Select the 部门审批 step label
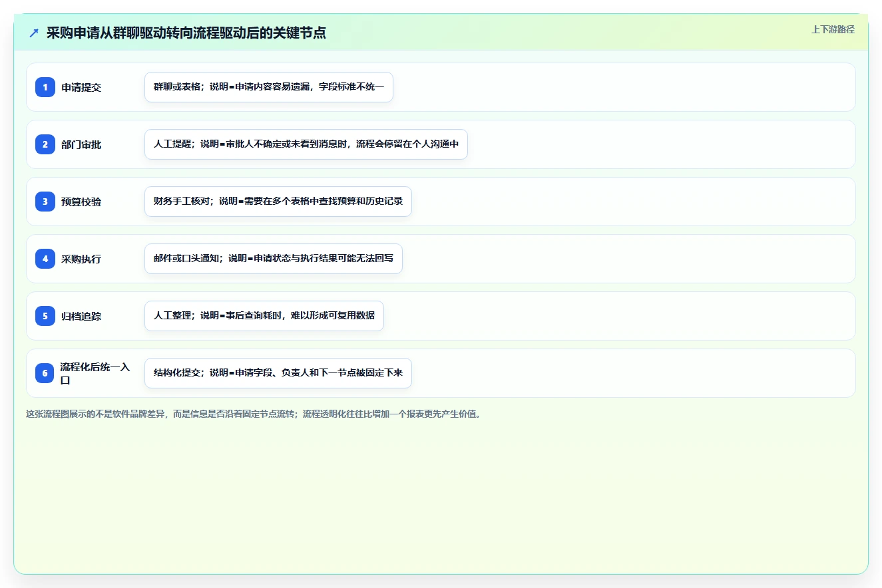This screenshot has width=882, height=588. coord(81,144)
